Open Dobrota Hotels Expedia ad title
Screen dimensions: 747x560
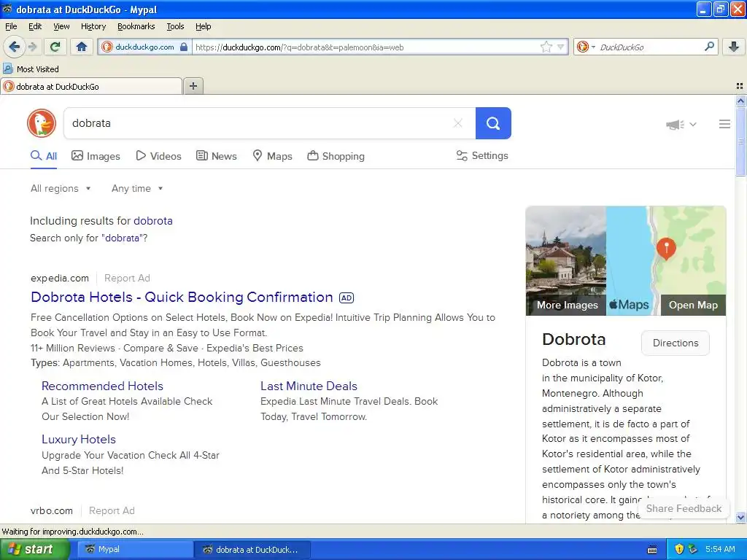[x=182, y=297]
